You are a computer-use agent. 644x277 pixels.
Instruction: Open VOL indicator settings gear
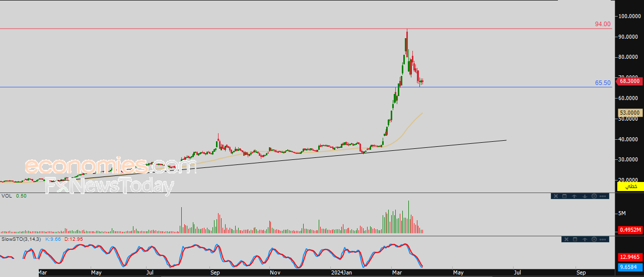point(594,196)
